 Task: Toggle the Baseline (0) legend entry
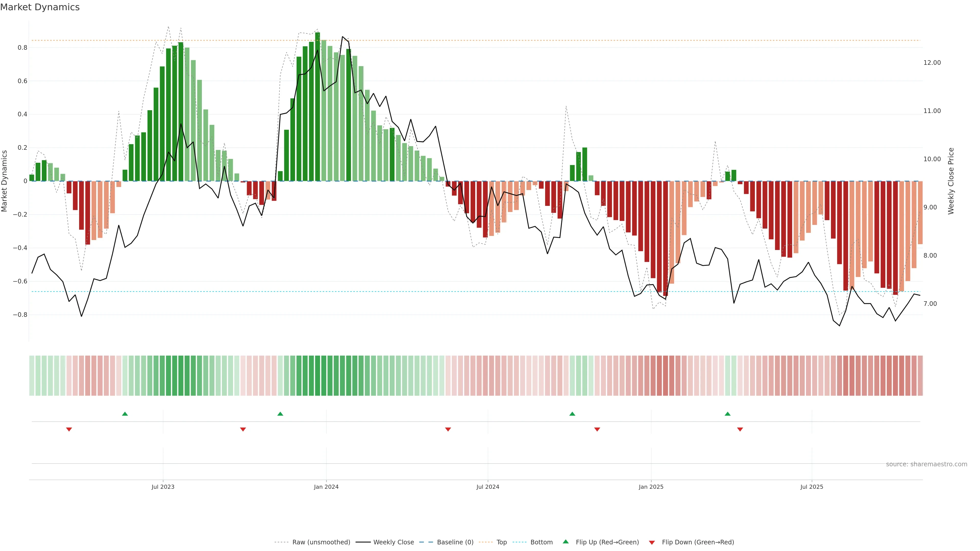(x=455, y=542)
